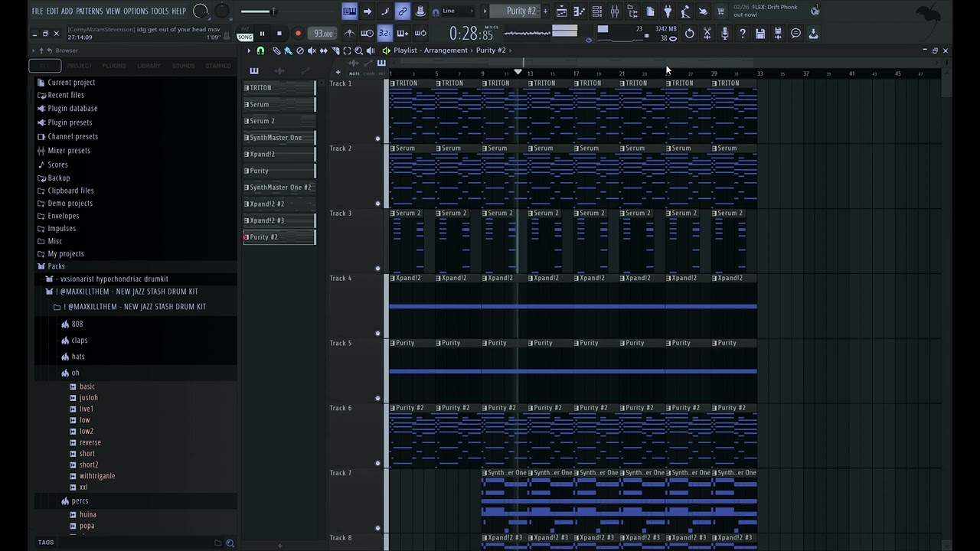This screenshot has width=980, height=551.
Task: Select the reverse sample in browser
Action: pyautogui.click(x=90, y=442)
